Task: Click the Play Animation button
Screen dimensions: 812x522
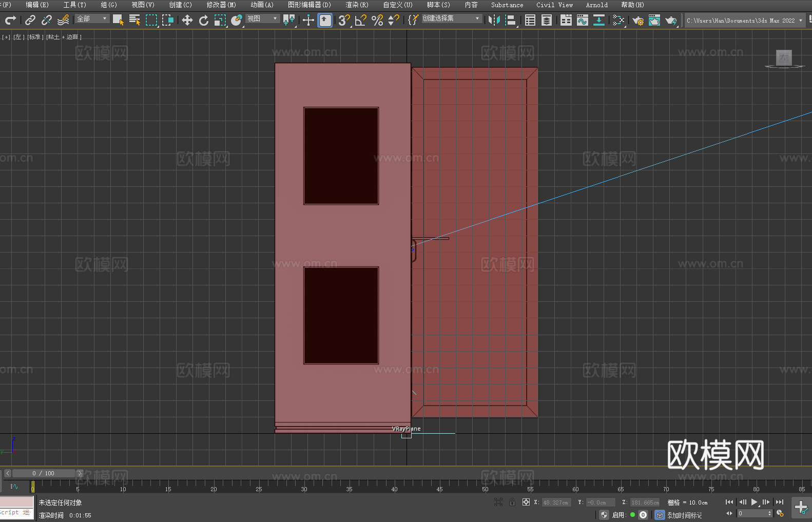Action: coord(754,502)
